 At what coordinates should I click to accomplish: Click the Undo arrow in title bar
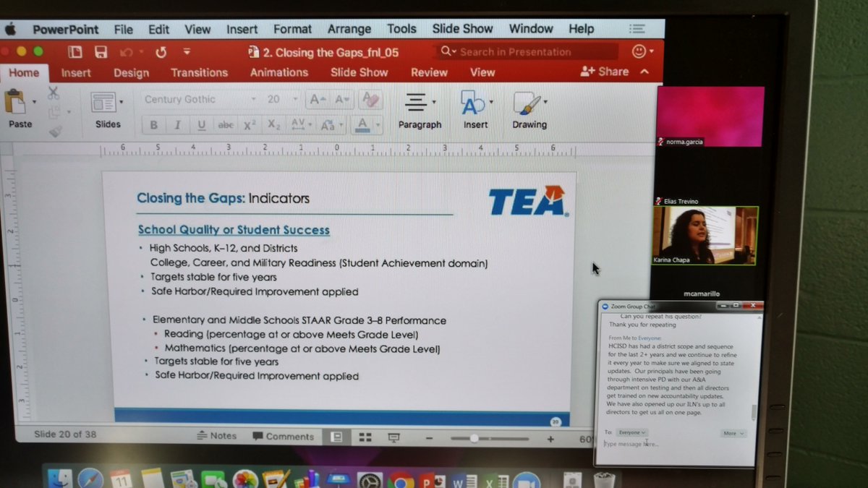127,52
